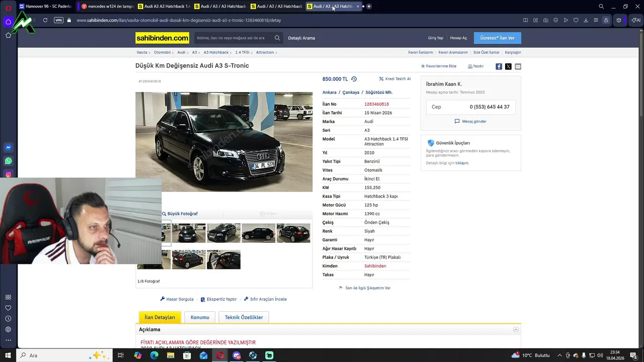Open Opera sidebar heart icon
644x362 pixels.
pos(8,308)
